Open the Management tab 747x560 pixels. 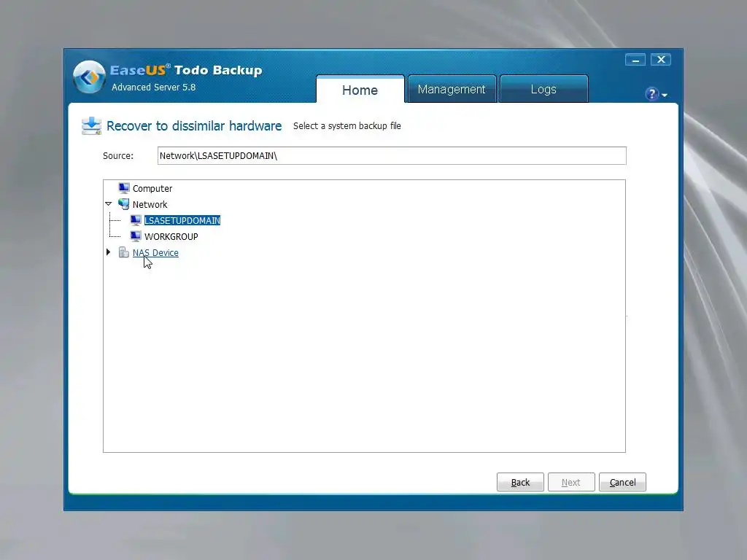452,89
